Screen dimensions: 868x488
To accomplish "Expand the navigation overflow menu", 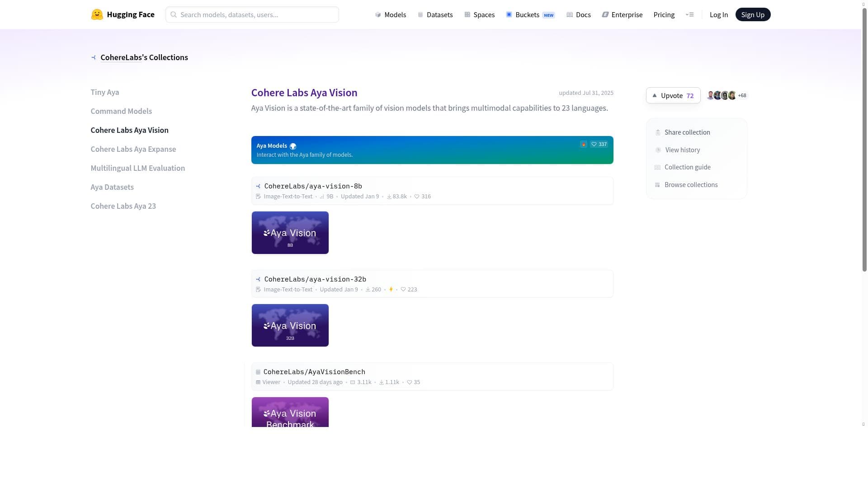I will [689, 14].
